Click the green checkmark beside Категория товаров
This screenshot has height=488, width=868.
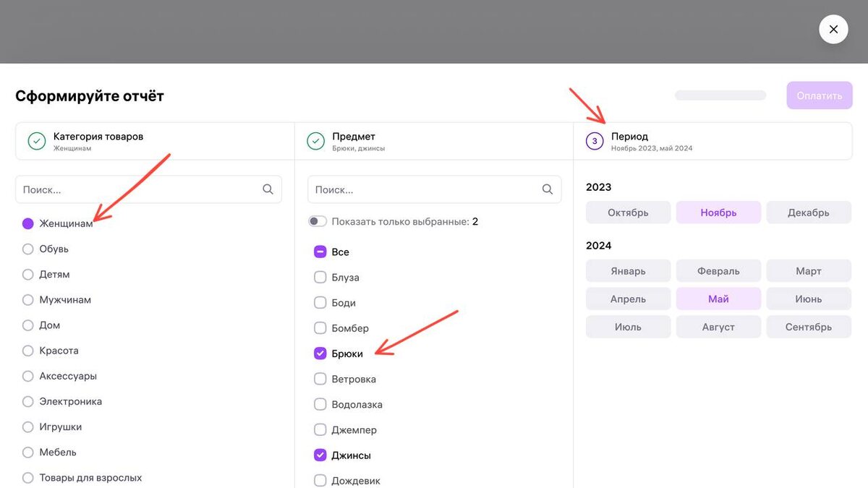click(37, 141)
